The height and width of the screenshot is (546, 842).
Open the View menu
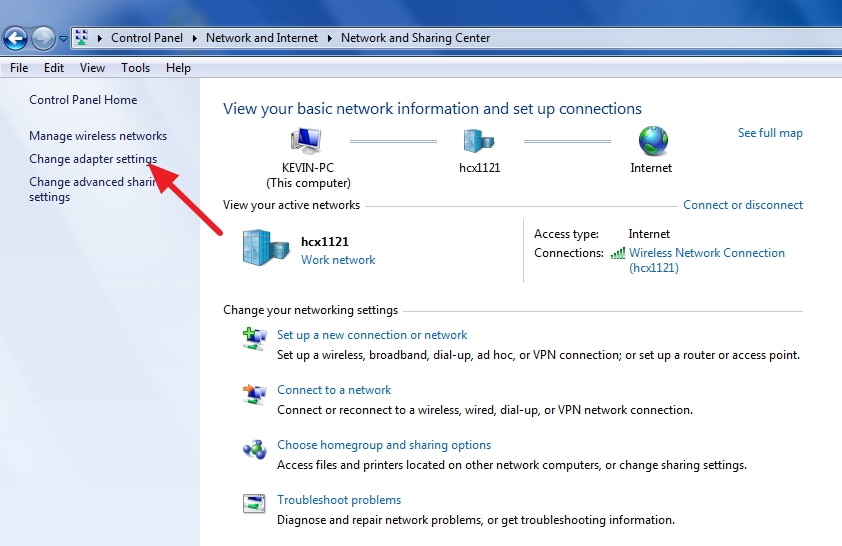pos(92,68)
